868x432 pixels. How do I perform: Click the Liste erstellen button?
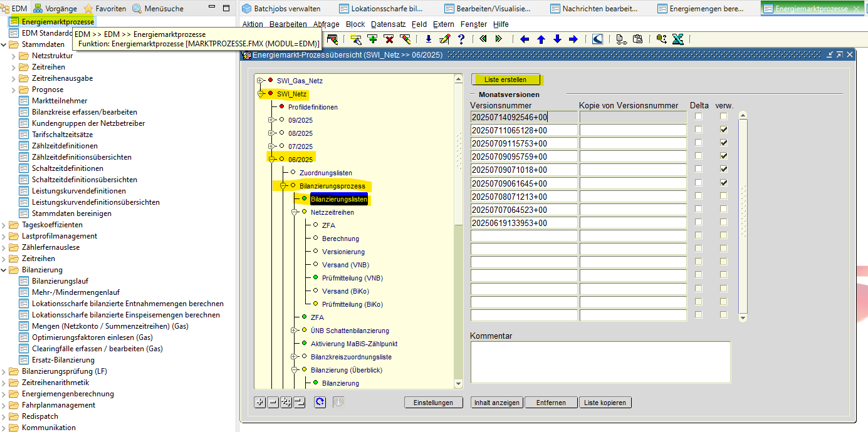coord(506,80)
